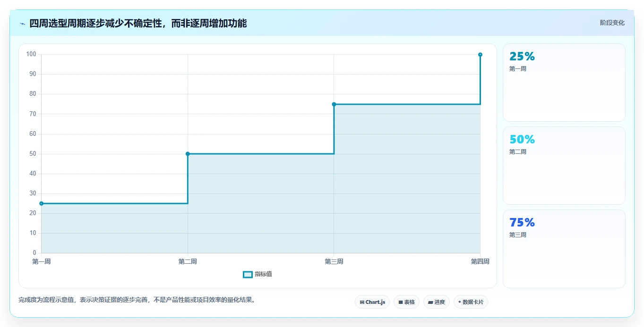This screenshot has width=644, height=327.
Task: Click the y-axis value 90
Action: coord(33,74)
